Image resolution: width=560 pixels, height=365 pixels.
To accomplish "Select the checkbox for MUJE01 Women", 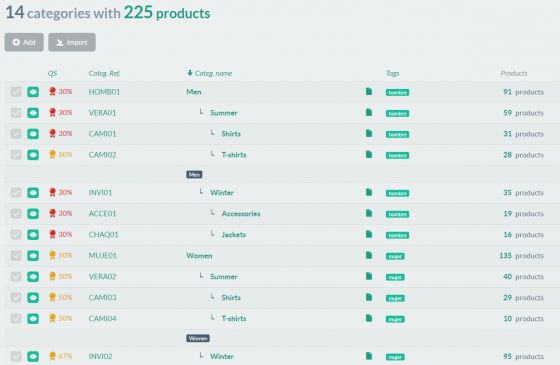I will pos(16,255).
